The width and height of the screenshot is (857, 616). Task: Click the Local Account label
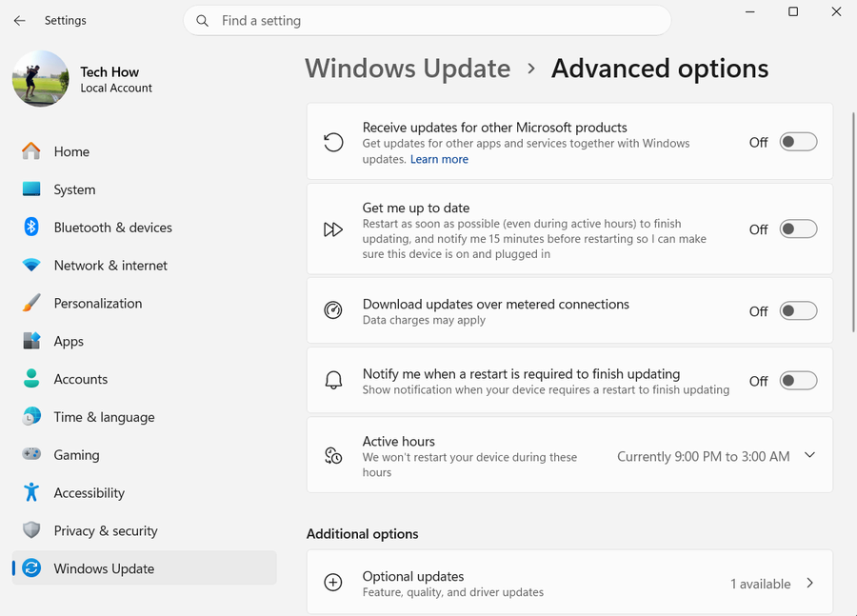click(116, 88)
